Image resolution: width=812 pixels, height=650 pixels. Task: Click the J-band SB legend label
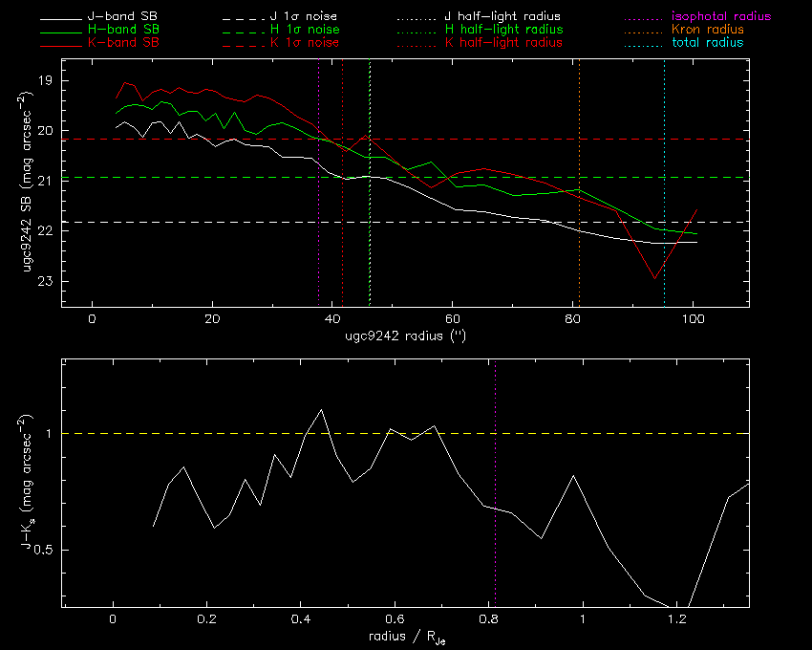point(122,16)
